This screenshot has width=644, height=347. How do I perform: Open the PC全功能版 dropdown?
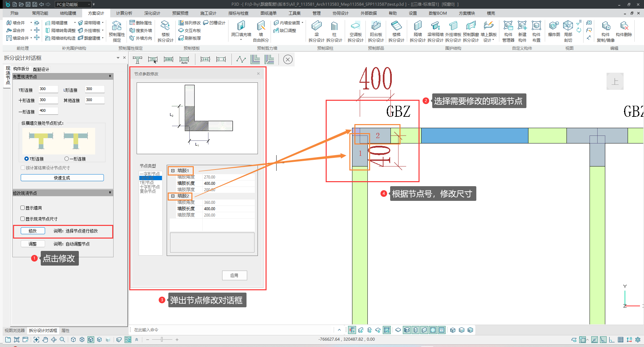click(x=73, y=4)
